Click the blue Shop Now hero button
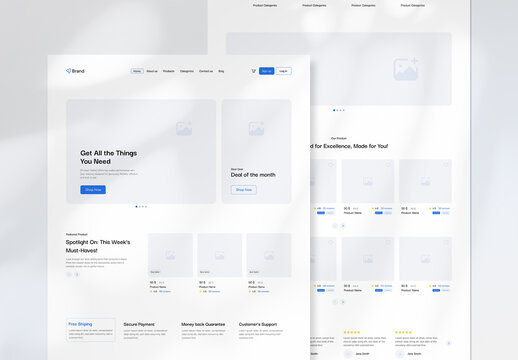Image resolution: width=518 pixels, height=360 pixels. coord(93,190)
